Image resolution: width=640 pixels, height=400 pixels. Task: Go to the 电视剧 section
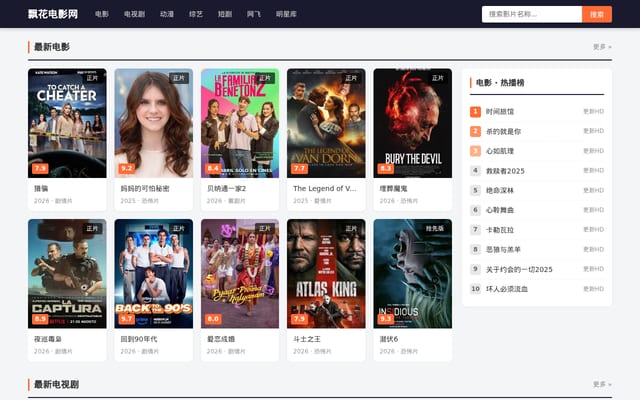(134, 14)
